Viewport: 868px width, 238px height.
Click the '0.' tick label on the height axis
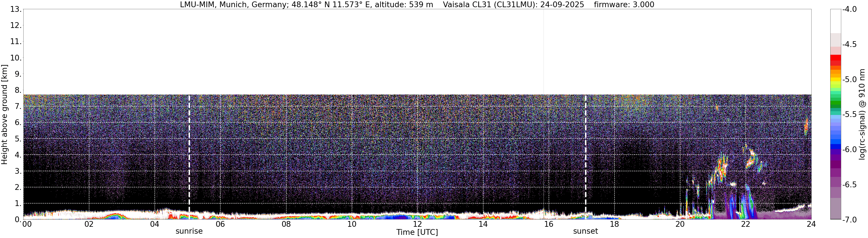tap(18, 220)
